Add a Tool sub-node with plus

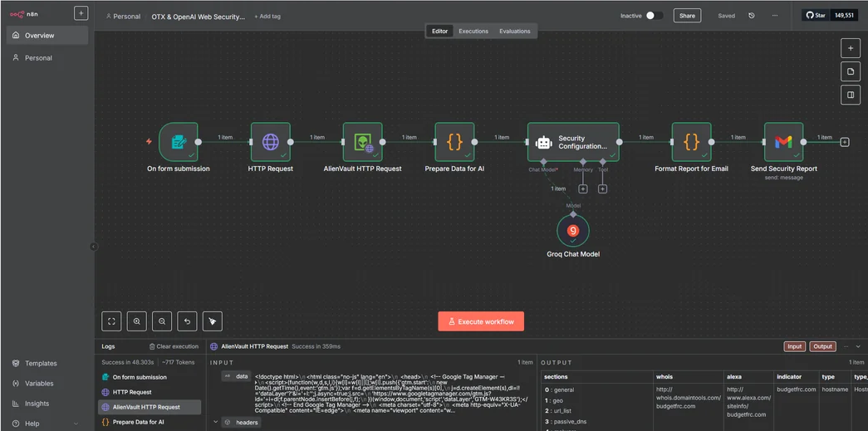[x=603, y=189]
